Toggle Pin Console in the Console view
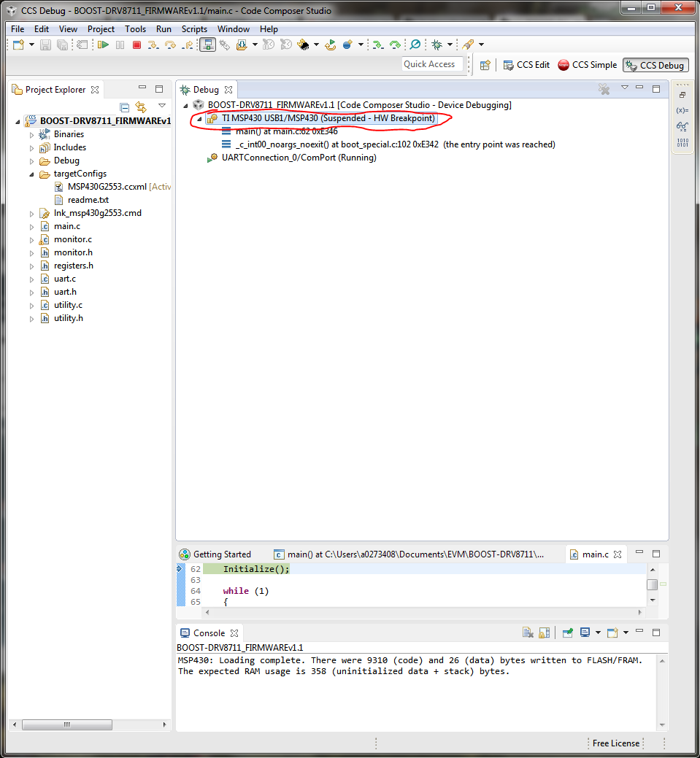Viewport: 700px width, 758px height. [567, 633]
